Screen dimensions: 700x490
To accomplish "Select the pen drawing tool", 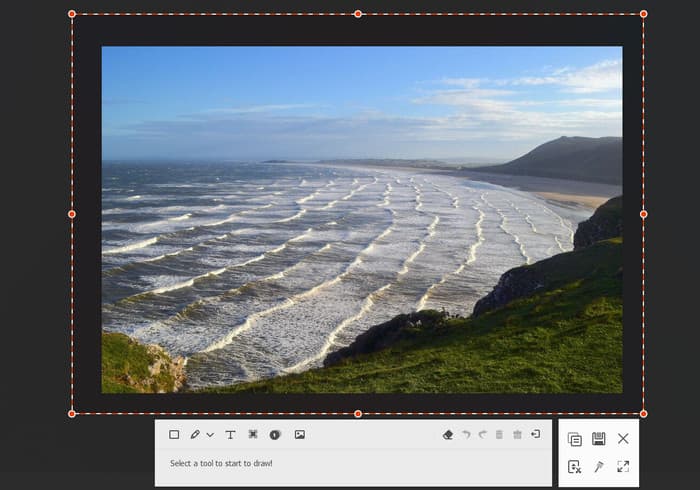I will coord(195,434).
